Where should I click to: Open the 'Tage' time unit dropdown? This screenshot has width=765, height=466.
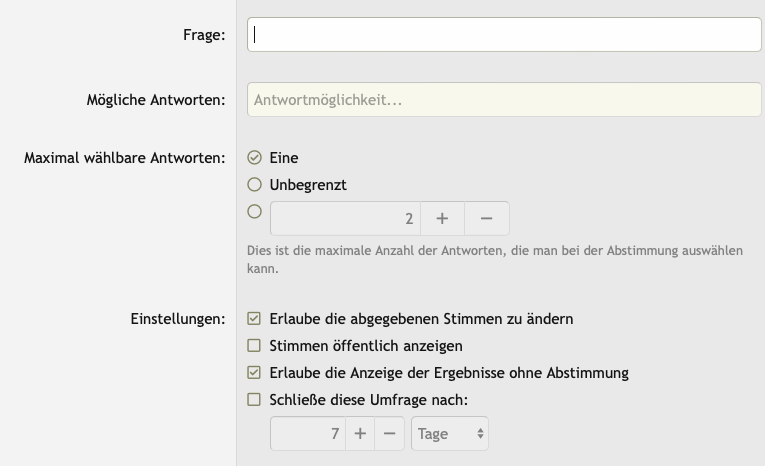click(449, 434)
